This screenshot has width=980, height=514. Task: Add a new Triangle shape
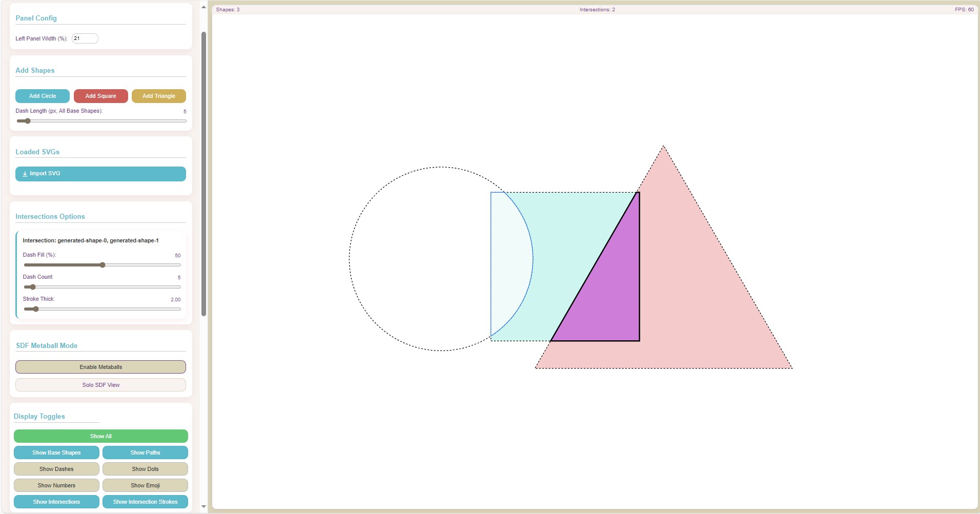[159, 96]
